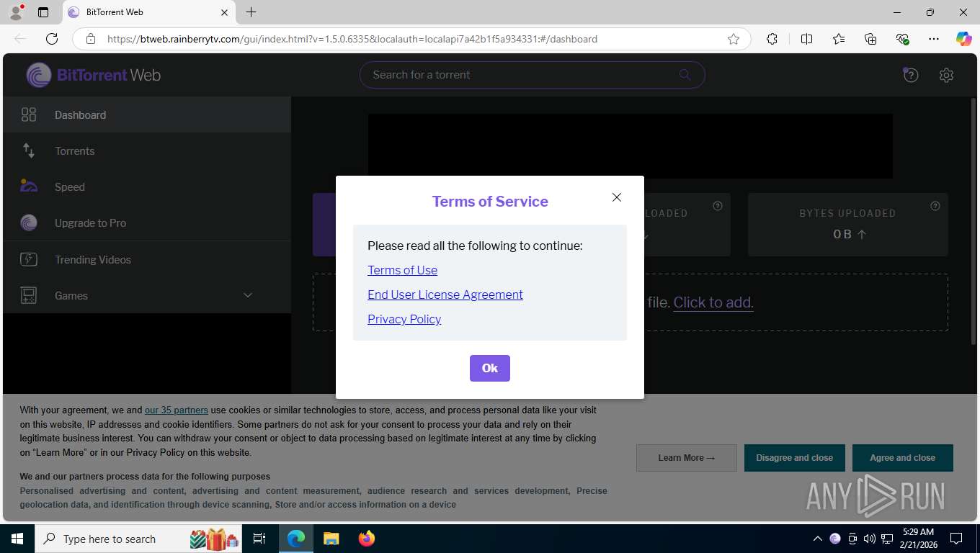Toggle Edge split screen icon
980x553 pixels.
click(807, 39)
